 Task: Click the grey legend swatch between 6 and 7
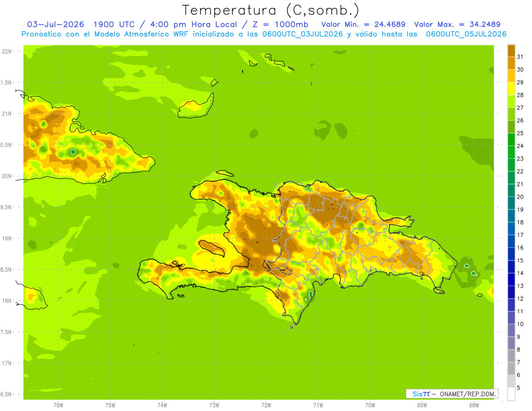[511, 369]
